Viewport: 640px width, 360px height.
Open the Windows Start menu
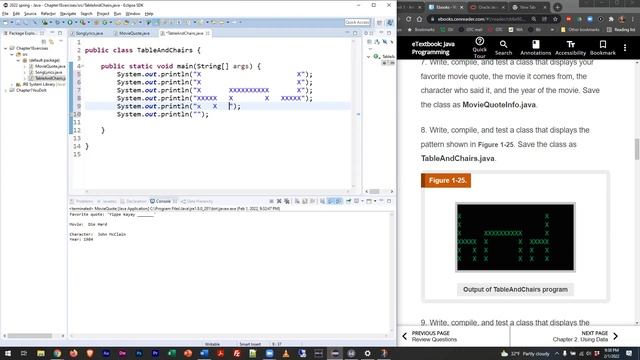click(7, 353)
